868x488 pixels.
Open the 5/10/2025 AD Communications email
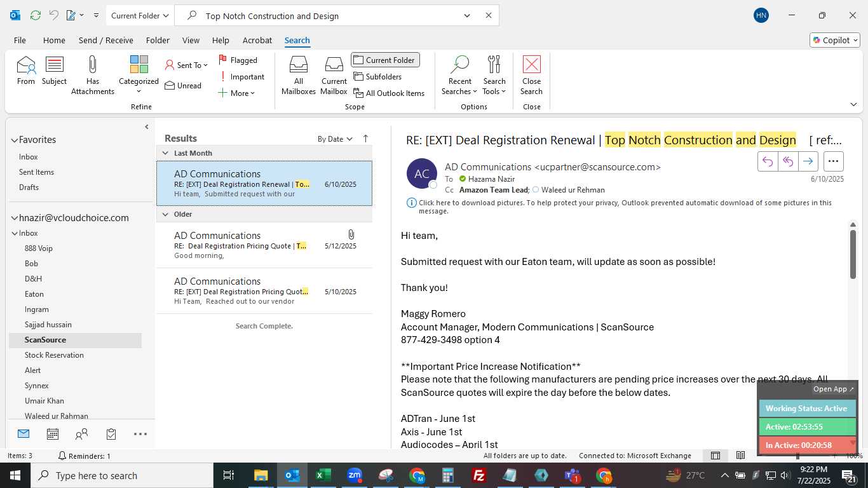click(264, 291)
